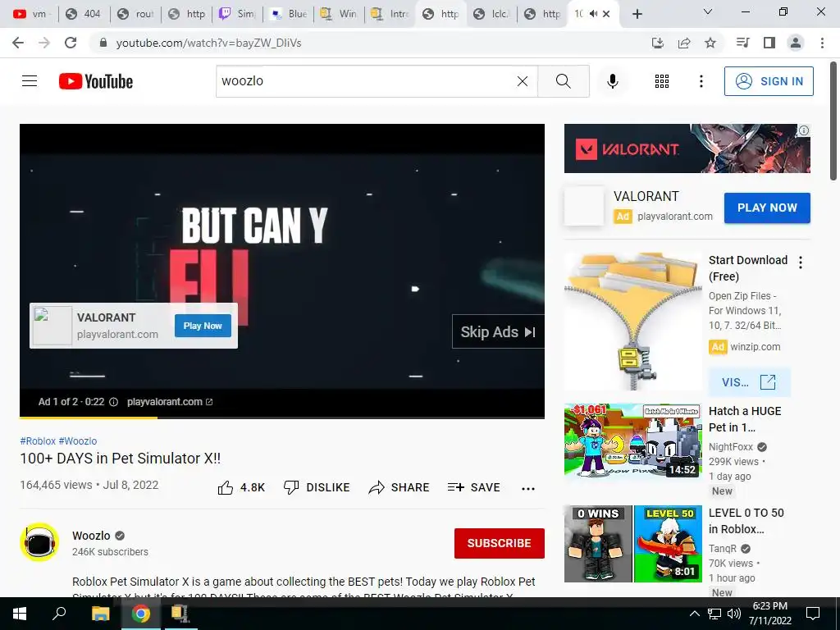Open YouTube settings three-dot menu
This screenshot has width=840, height=630.
701,81
